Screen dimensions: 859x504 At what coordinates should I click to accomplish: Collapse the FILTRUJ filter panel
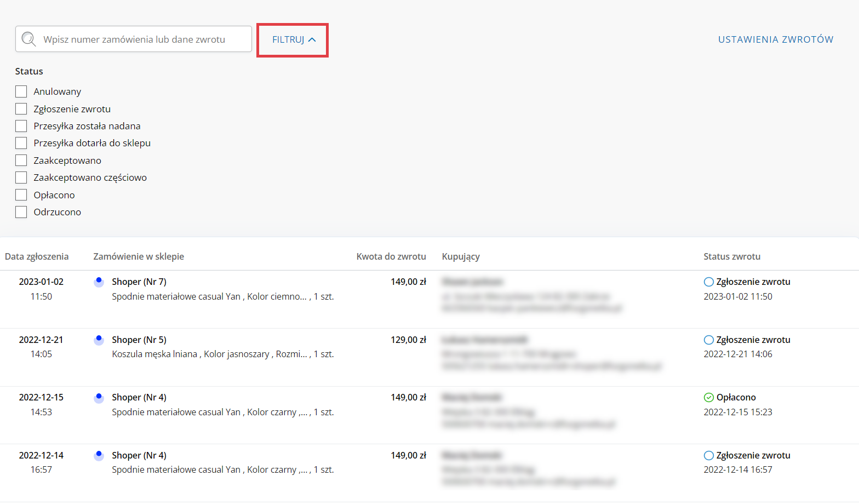click(293, 39)
